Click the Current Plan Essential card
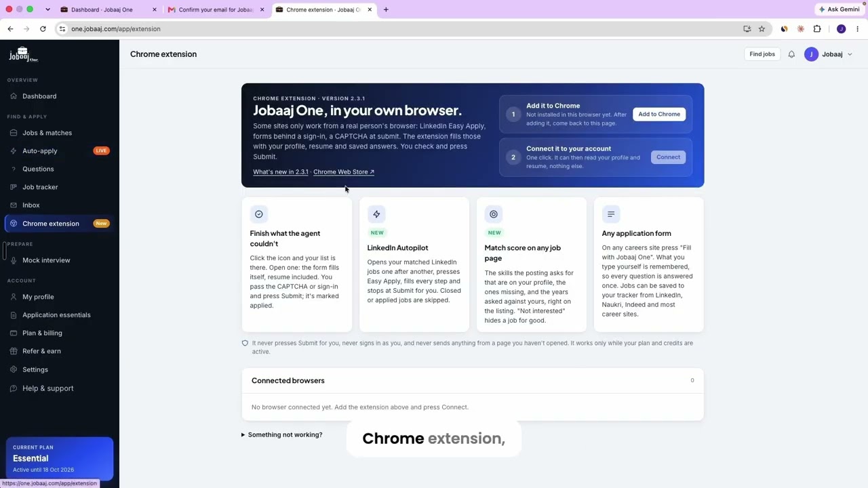The height and width of the screenshot is (488, 868). point(60,458)
